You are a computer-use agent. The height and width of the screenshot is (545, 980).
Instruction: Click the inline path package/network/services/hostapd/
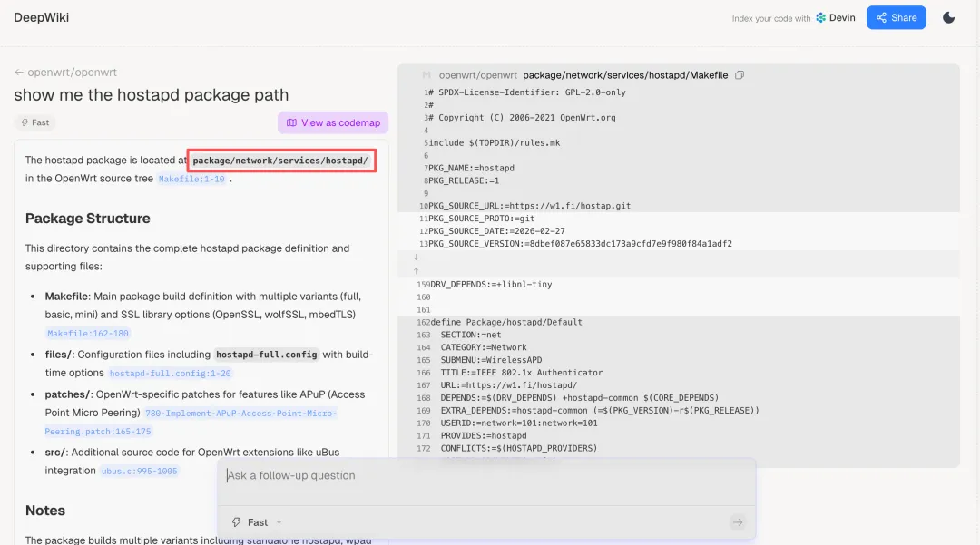pyautogui.click(x=280, y=161)
